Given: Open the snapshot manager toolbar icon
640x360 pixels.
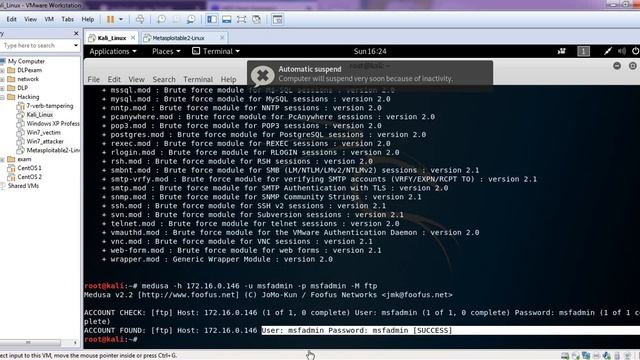Looking at the screenshot, I should (191, 19).
